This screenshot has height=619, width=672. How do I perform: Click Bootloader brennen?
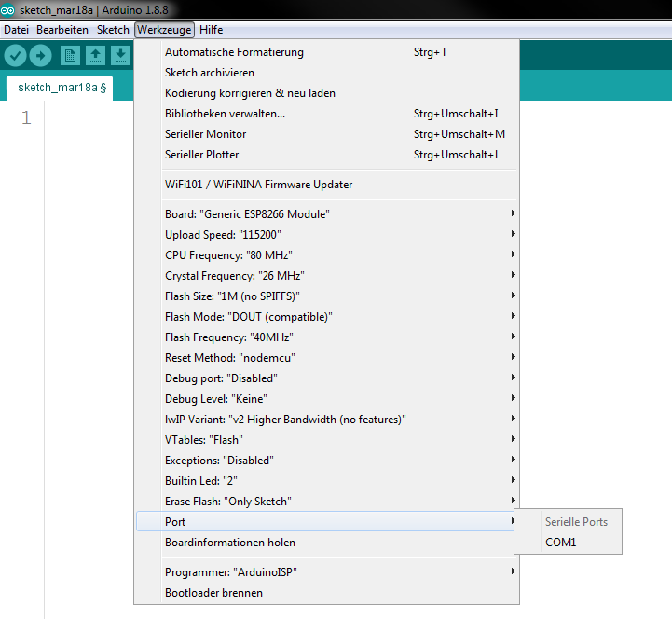pos(213,593)
